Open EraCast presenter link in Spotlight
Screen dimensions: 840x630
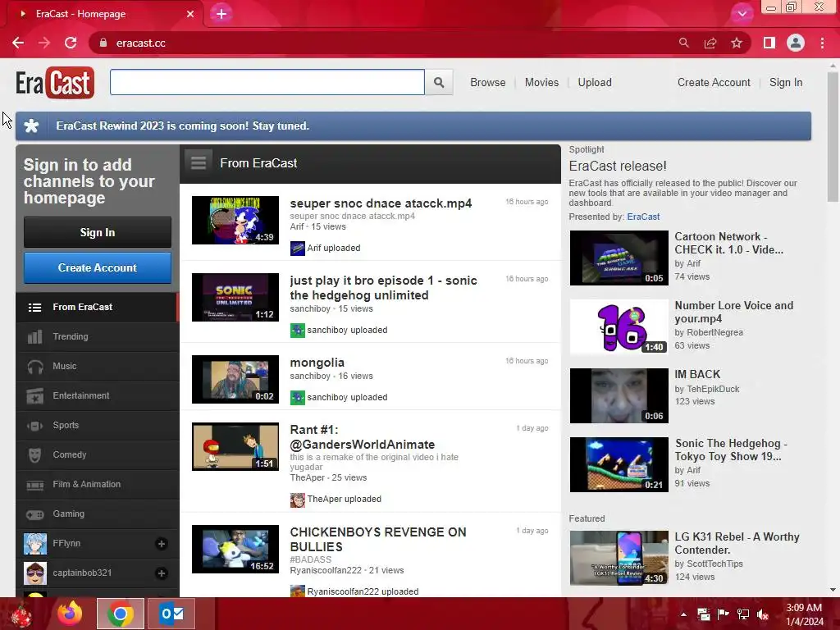click(643, 217)
